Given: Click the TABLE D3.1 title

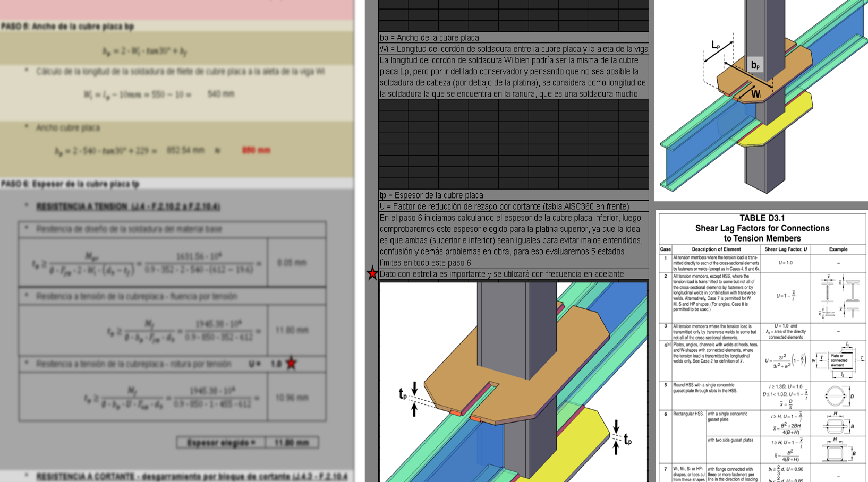Looking at the screenshot, I should click(x=762, y=218).
